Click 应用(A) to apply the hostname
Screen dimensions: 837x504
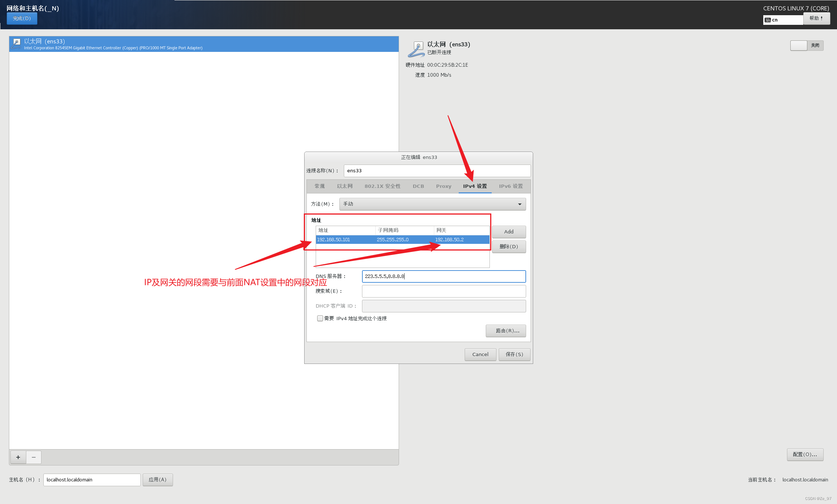(157, 479)
